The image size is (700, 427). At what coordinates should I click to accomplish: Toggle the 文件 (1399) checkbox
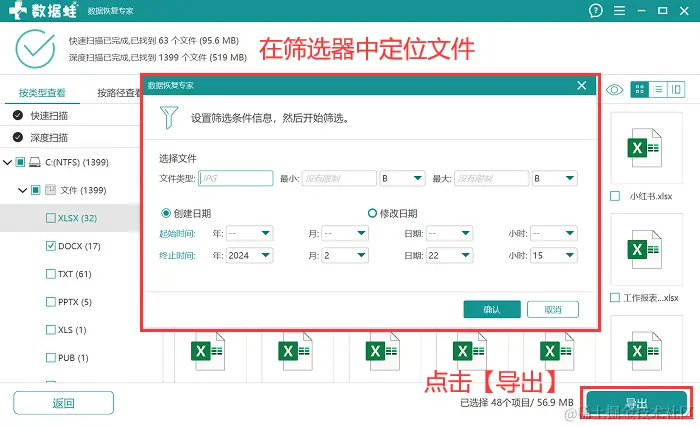pos(35,190)
